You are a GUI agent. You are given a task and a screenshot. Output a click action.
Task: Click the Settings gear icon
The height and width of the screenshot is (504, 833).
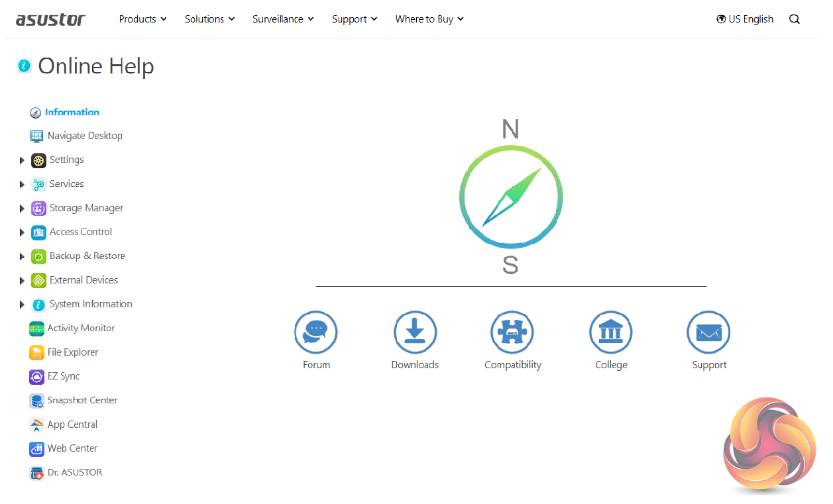38,160
